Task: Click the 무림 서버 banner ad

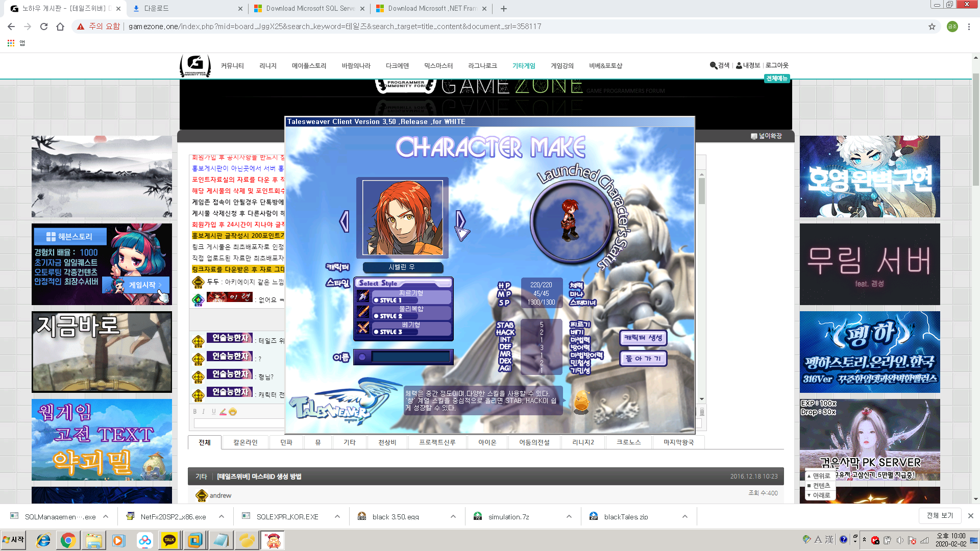Action: pyautogui.click(x=870, y=264)
